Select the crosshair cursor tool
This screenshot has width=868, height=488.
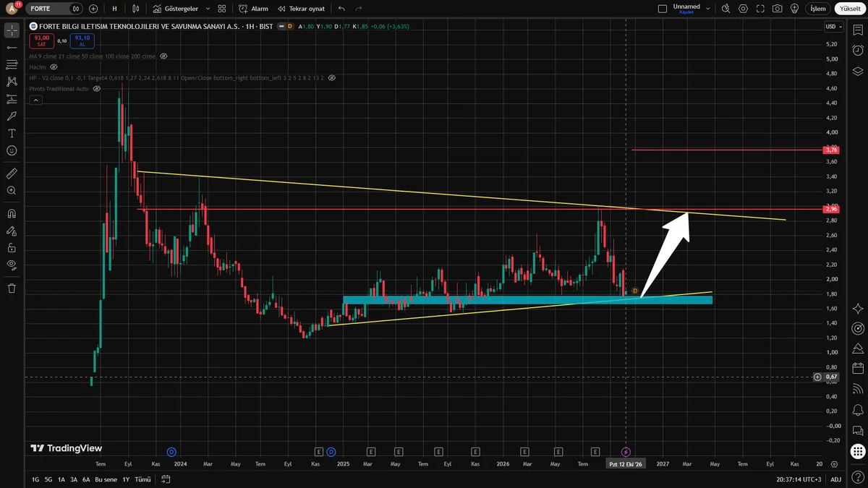click(12, 30)
